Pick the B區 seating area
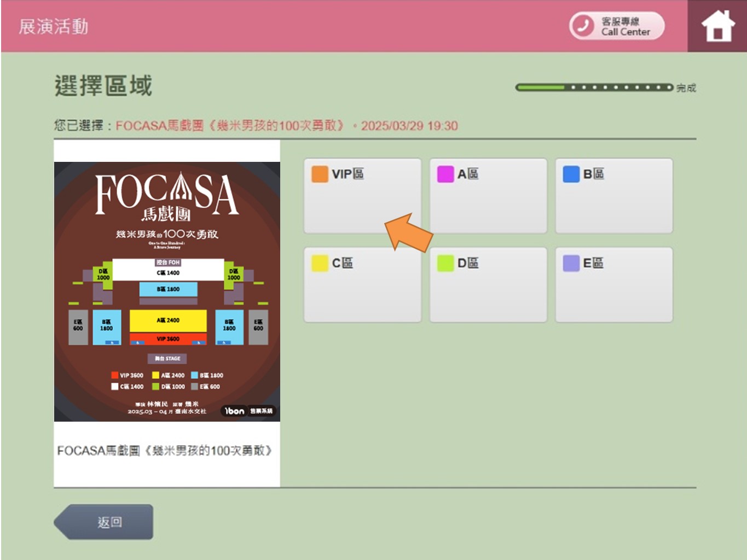This screenshot has width=747, height=560. (614, 196)
